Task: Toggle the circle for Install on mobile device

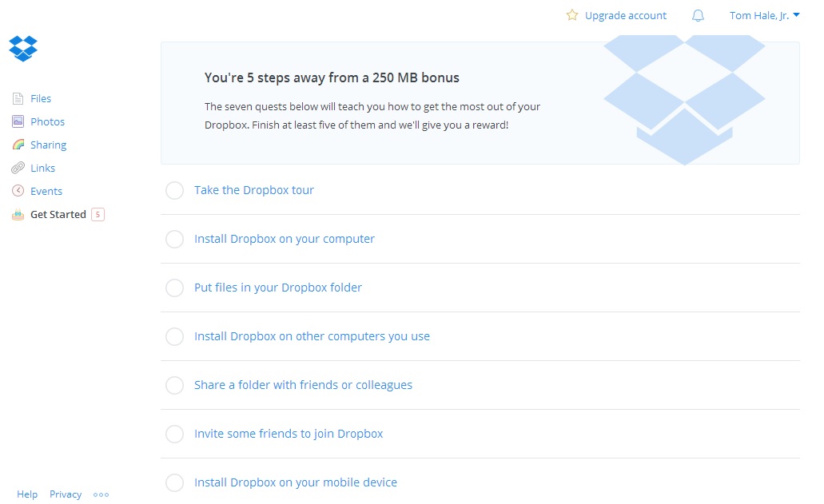Action: (174, 482)
